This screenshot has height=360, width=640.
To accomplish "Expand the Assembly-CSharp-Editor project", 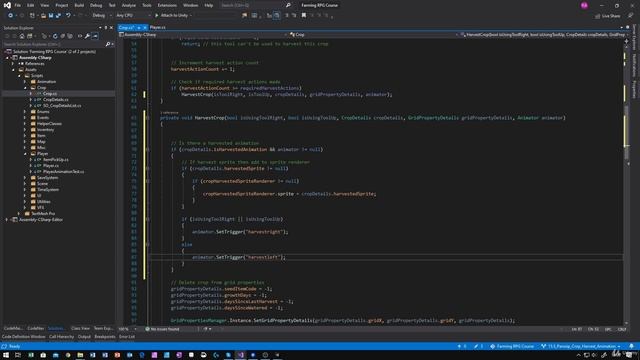I will (x=7, y=220).
